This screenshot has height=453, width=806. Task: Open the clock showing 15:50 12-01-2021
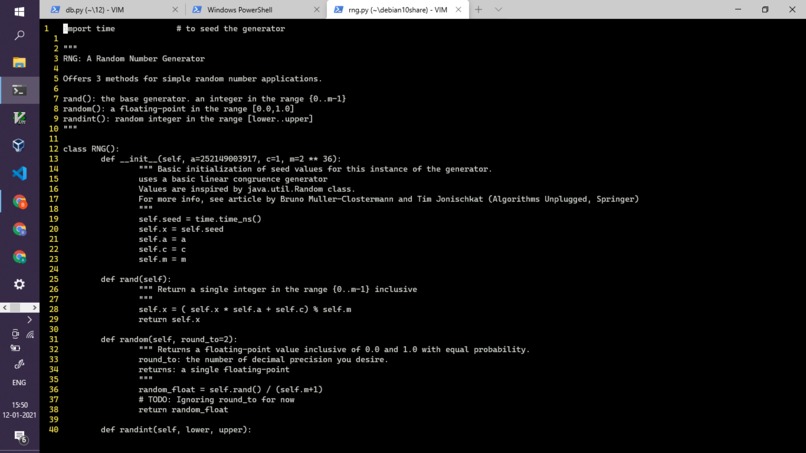pyautogui.click(x=19, y=410)
